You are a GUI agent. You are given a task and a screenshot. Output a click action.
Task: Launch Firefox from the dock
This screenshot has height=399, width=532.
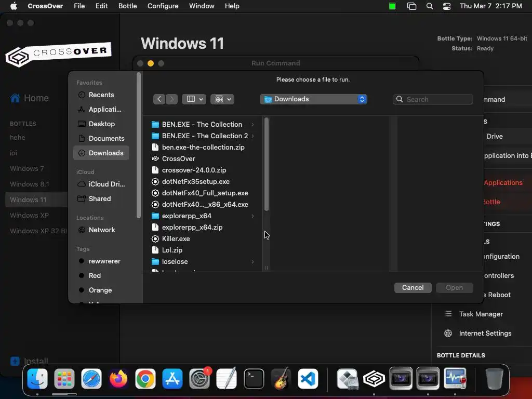click(118, 378)
